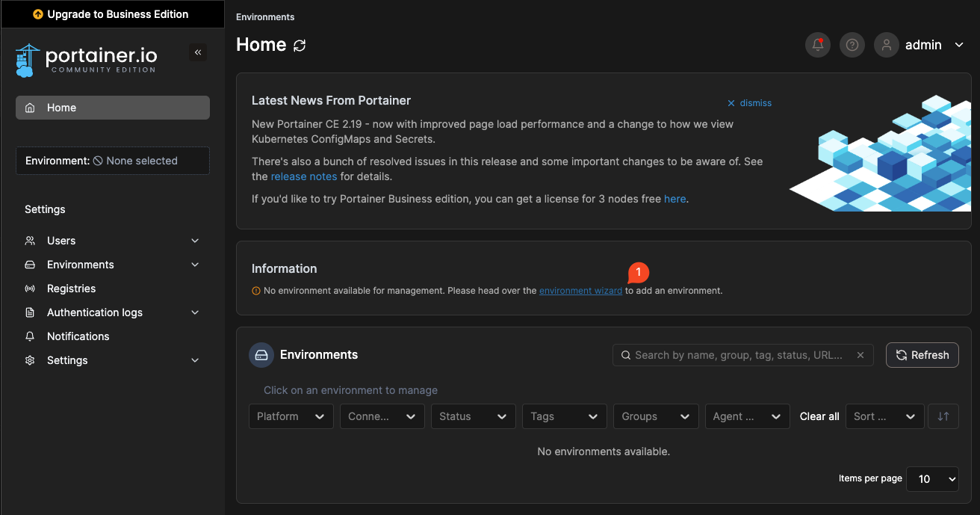Open Settings menu item in sidebar
This screenshot has width=980, height=515.
113,360
